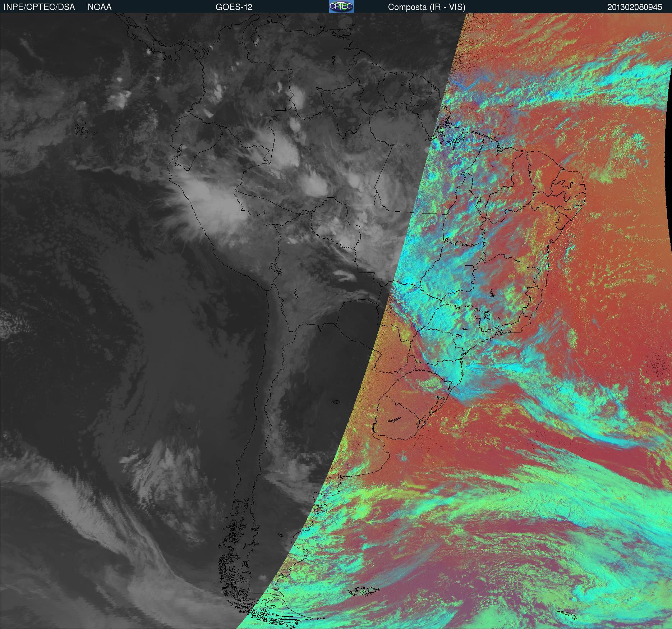The height and width of the screenshot is (629, 672).
Task: Click the CPTEC logo in the header
Action: pos(341,6)
